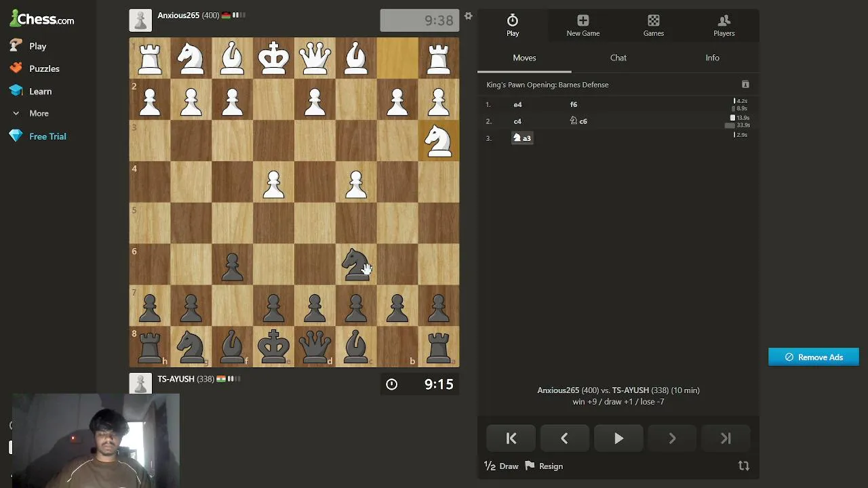Open Anxious265's player name

coord(178,15)
